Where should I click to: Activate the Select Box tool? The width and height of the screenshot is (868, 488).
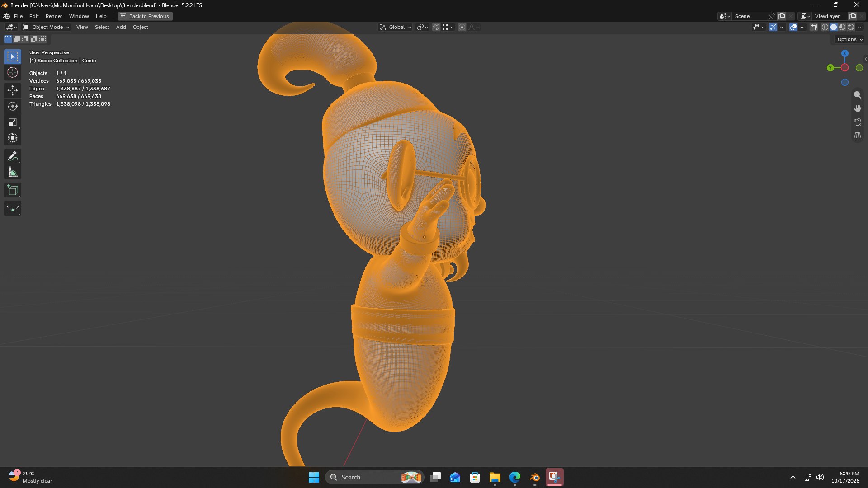click(x=13, y=56)
